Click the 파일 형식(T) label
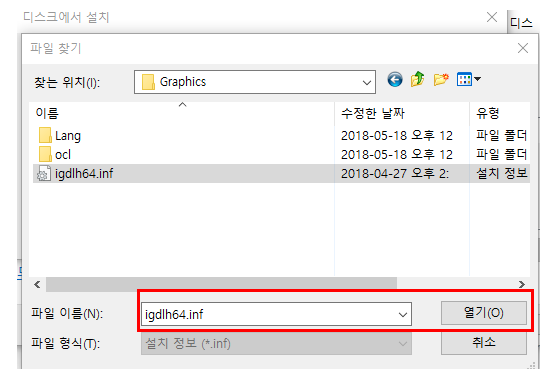 point(66,343)
